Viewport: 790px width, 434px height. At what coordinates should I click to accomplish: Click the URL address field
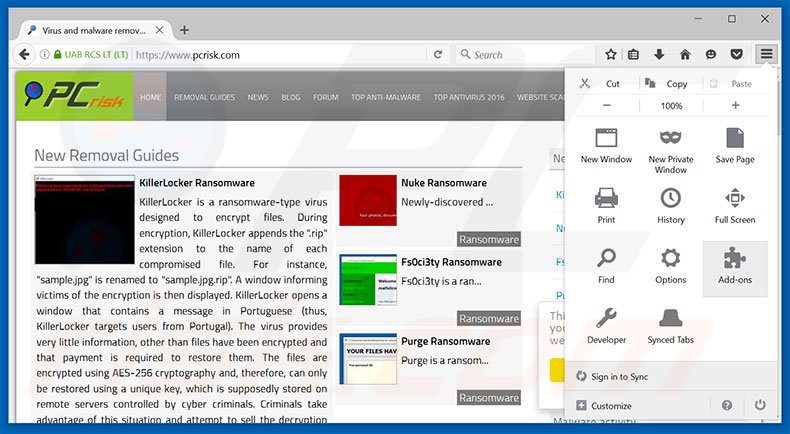click(x=280, y=55)
